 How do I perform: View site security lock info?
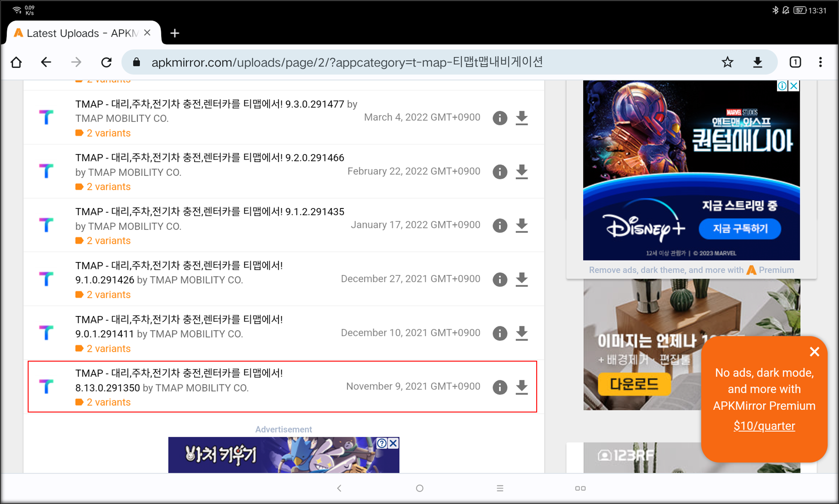point(137,62)
